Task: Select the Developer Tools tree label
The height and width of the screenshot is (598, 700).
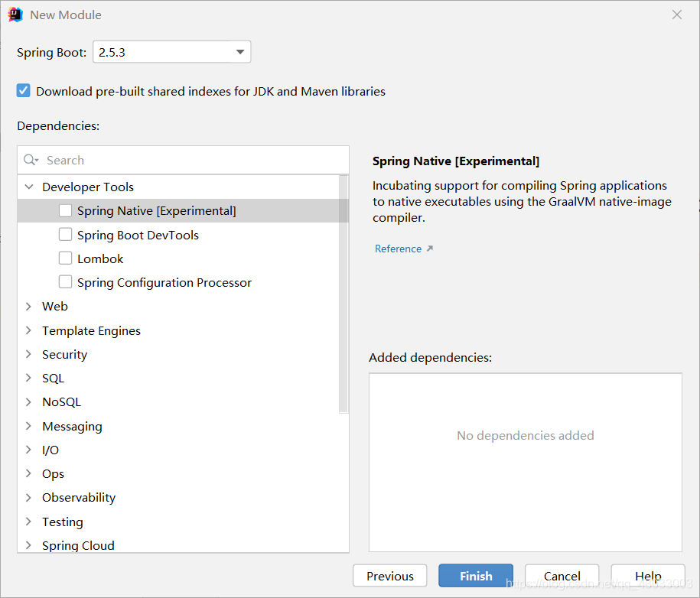Action: pos(88,187)
